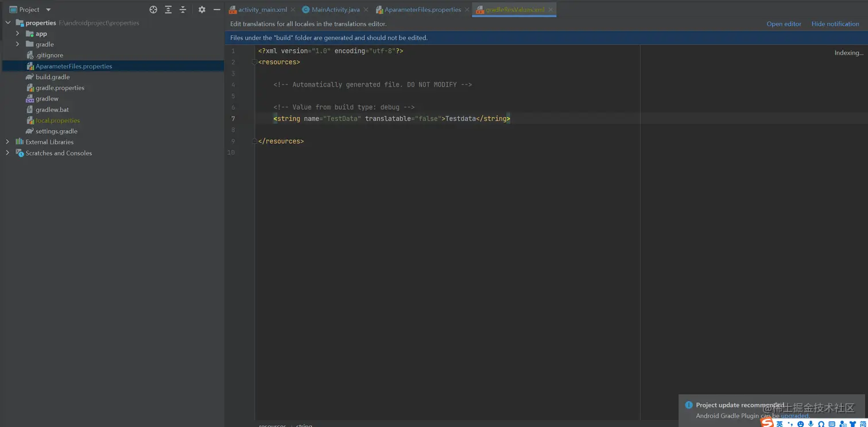Viewport: 868px width, 427px height.
Task: Toggle Sogou punctuation mode icon
Action: 790,424
